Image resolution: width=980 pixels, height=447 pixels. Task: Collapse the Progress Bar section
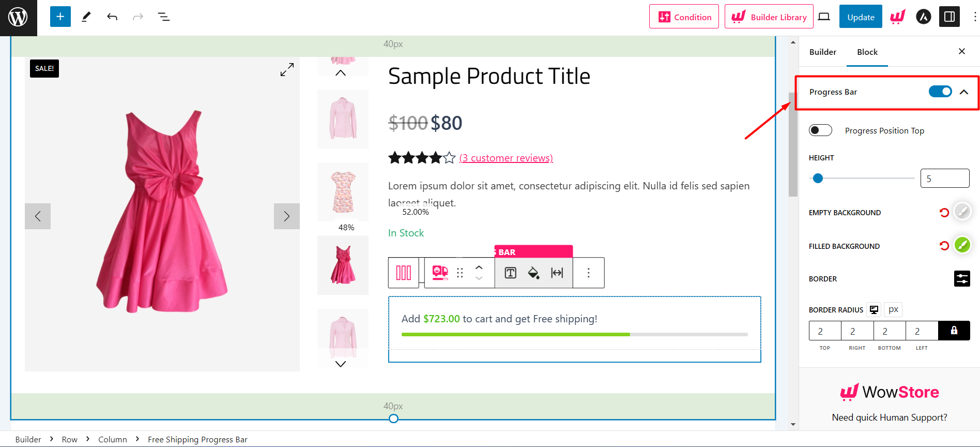pyautogui.click(x=964, y=92)
